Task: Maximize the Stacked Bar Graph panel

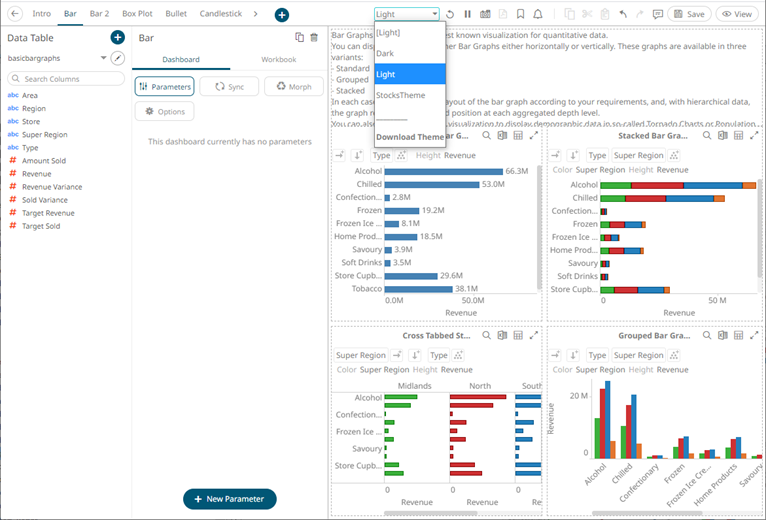Action: coord(756,135)
